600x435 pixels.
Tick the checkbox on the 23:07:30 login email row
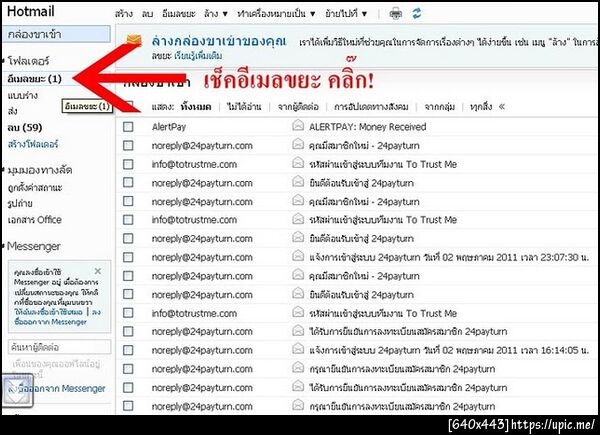tap(128, 257)
